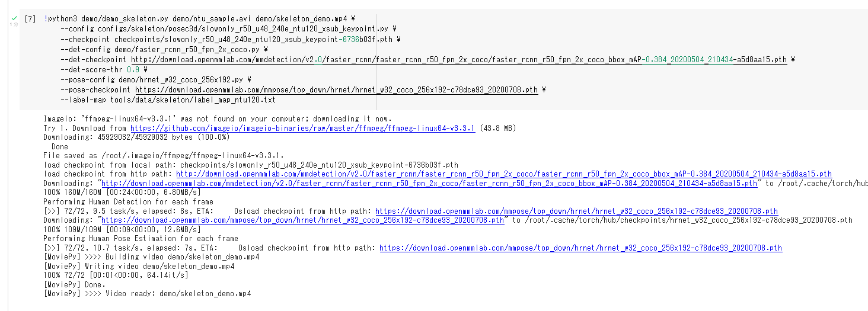Open the hrnet URL in the --pose-checkpoint argument
This screenshot has width=868, height=311.
click(x=337, y=90)
